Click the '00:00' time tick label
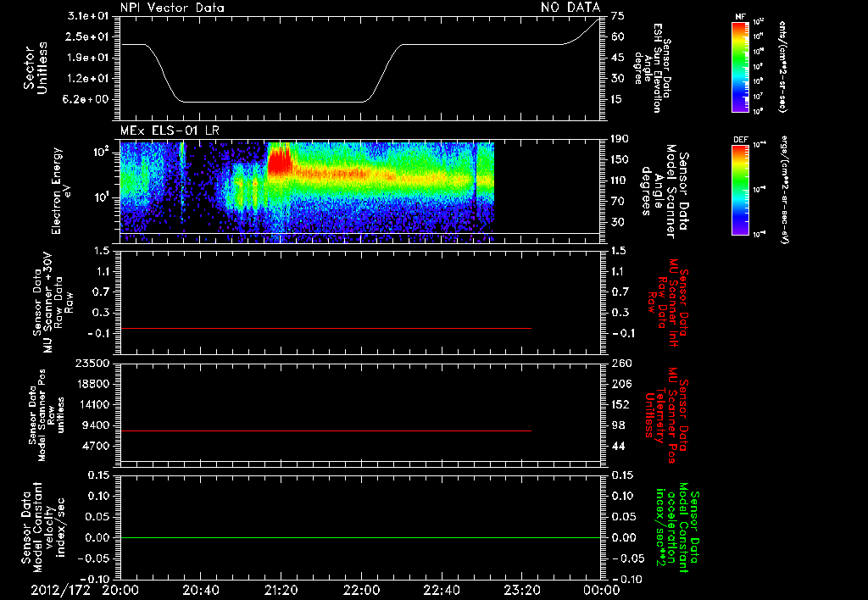 point(601,590)
